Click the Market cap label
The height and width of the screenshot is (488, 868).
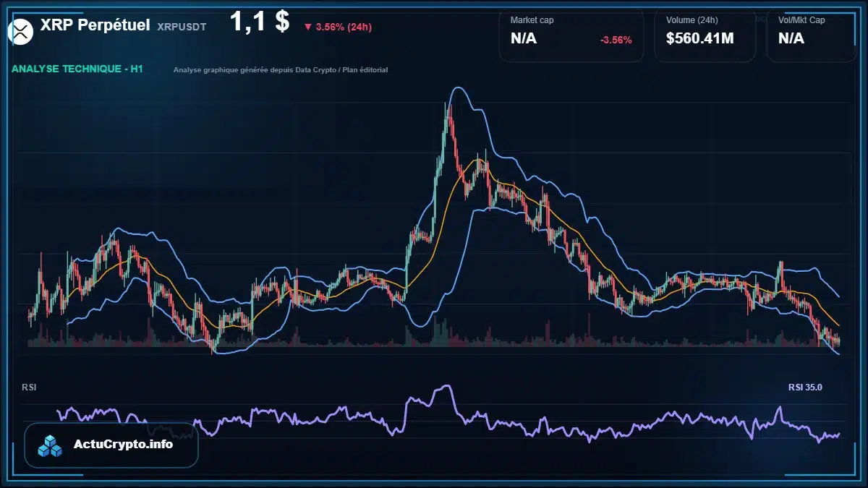pos(532,20)
